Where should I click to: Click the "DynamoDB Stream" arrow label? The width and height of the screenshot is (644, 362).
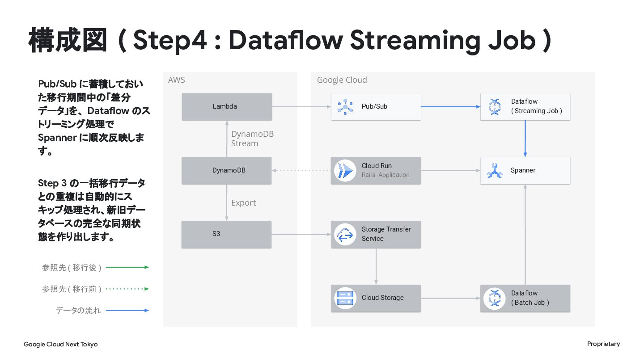tap(252, 139)
